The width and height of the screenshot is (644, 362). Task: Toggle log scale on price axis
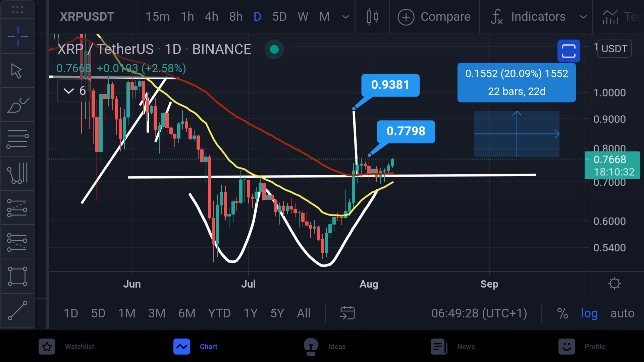pos(589,313)
